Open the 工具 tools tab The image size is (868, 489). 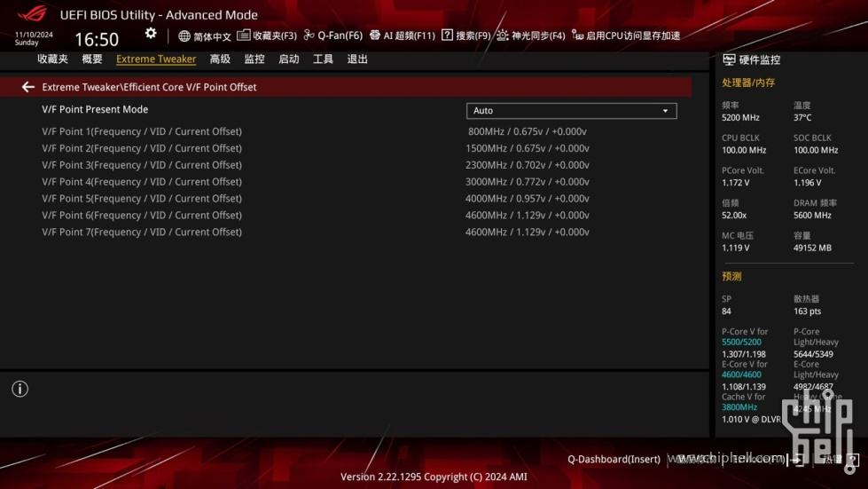click(323, 59)
